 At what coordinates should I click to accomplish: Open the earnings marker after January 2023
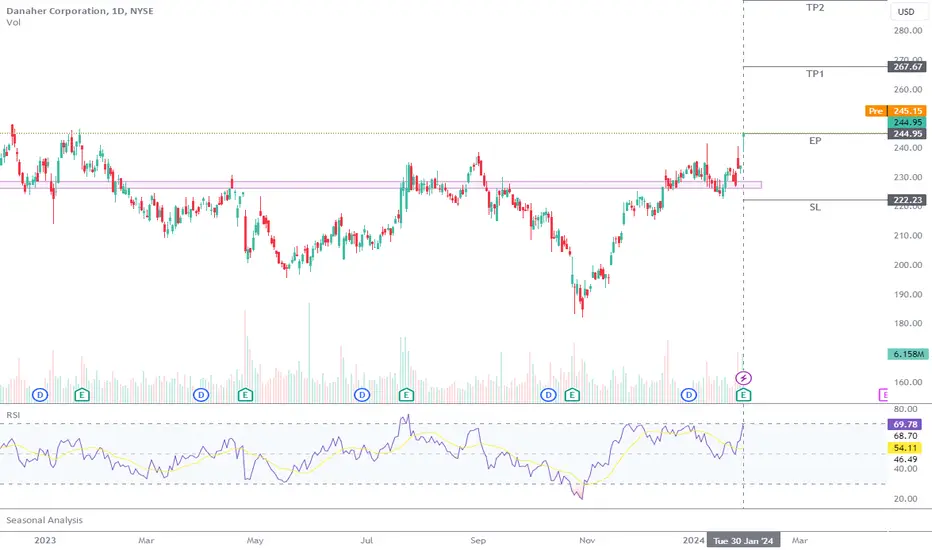click(82, 395)
